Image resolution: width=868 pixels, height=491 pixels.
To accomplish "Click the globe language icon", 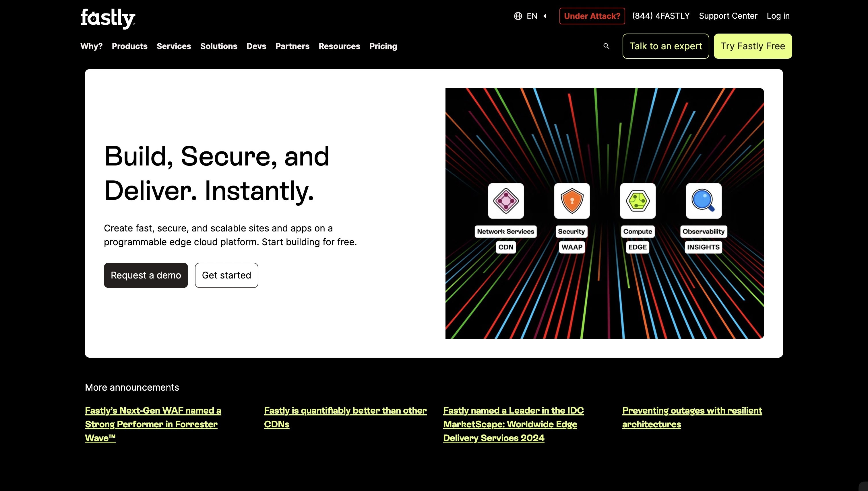I will click(x=518, y=16).
